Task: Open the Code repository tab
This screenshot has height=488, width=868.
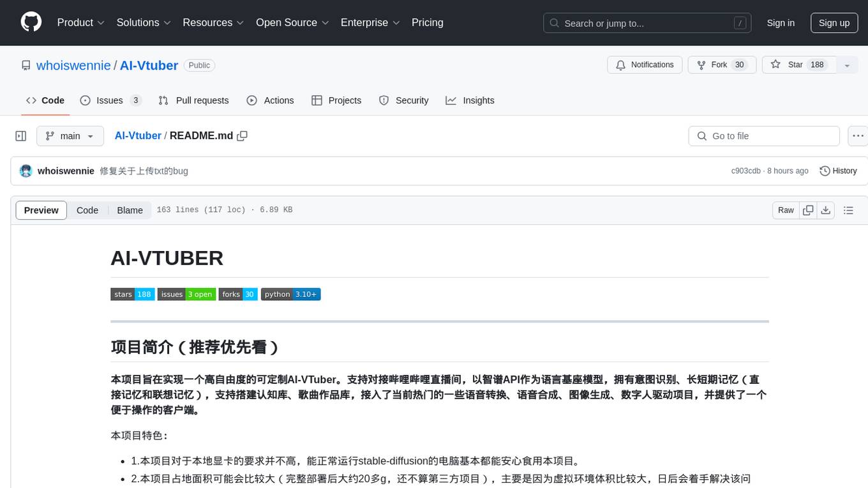Action: 45,100
